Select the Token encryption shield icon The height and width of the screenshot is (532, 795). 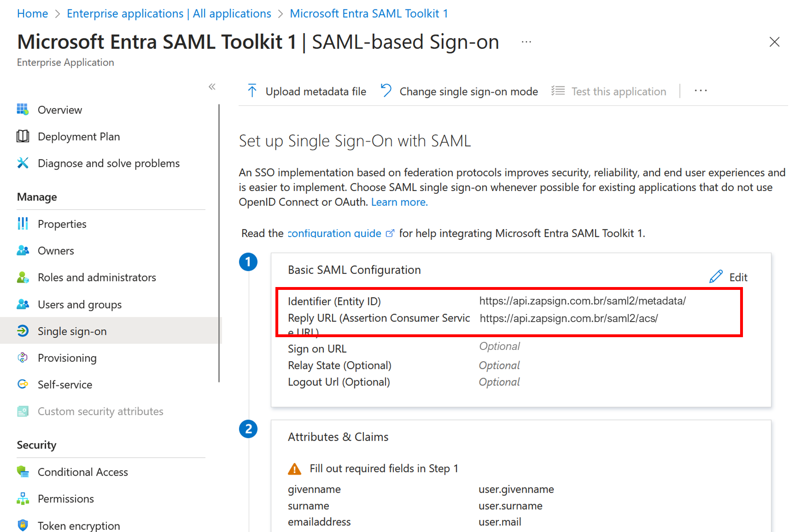[x=22, y=525]
